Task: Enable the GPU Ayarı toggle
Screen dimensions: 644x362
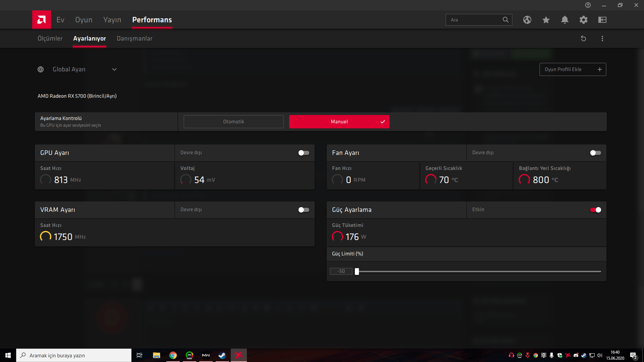Action: (304, 153)
